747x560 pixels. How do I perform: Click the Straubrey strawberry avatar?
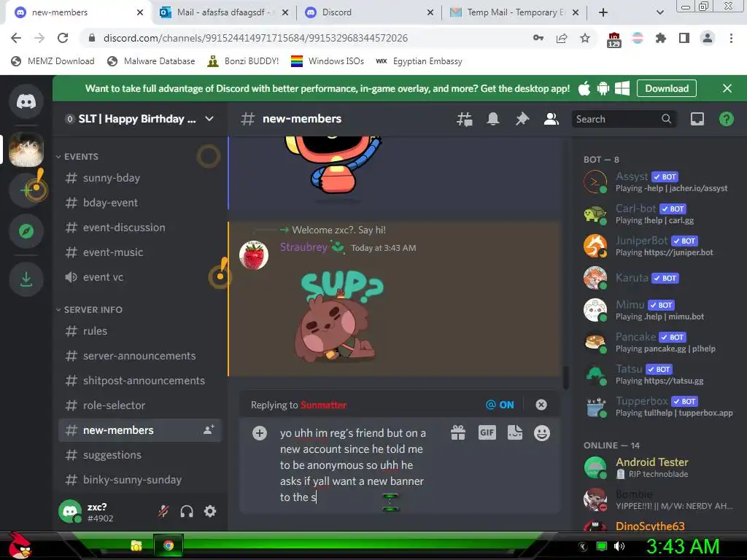[253, 255]
